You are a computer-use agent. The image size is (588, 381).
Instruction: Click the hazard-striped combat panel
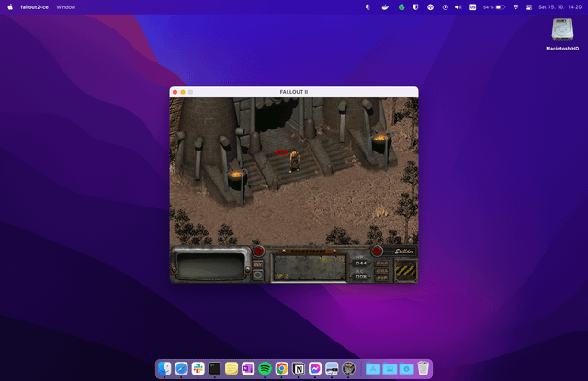point(406,270)
